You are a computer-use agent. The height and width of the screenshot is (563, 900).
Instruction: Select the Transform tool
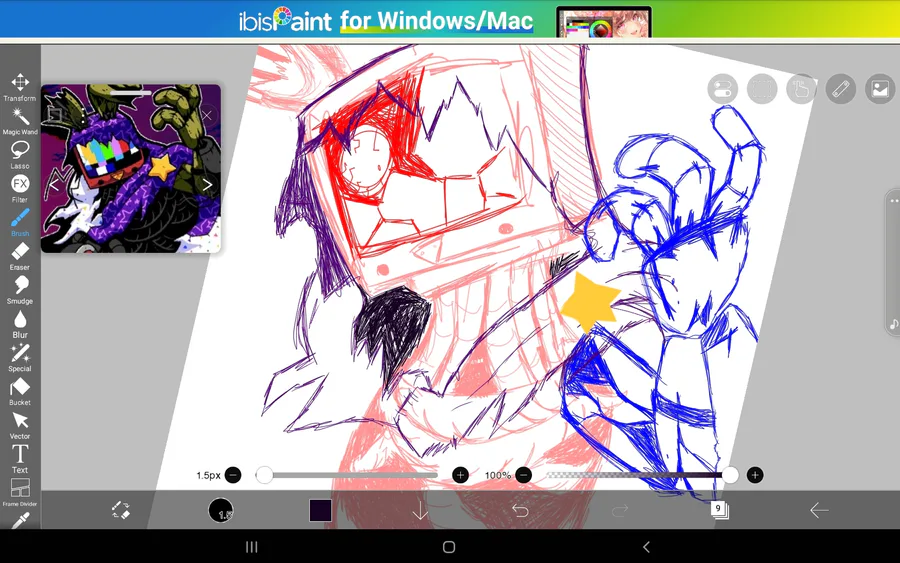(20, 87)
